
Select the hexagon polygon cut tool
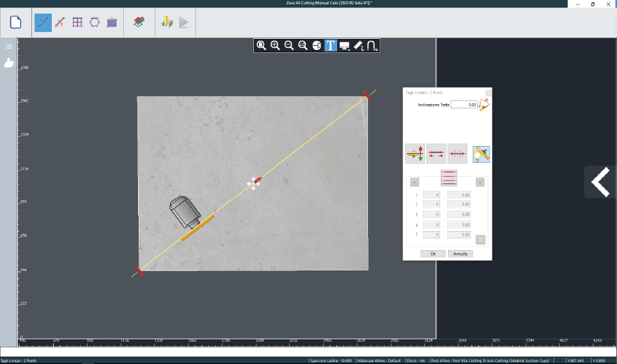click(94, 23)
